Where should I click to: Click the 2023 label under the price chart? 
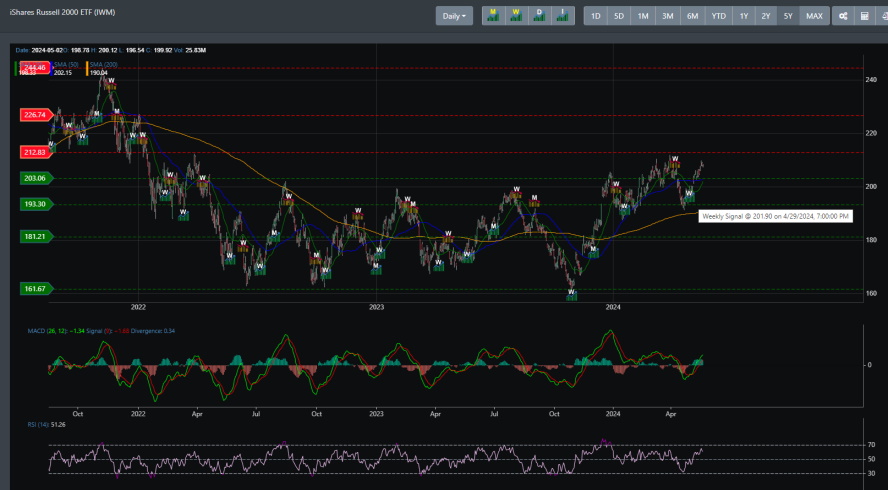pyautogui.click(x=376, y=307)
